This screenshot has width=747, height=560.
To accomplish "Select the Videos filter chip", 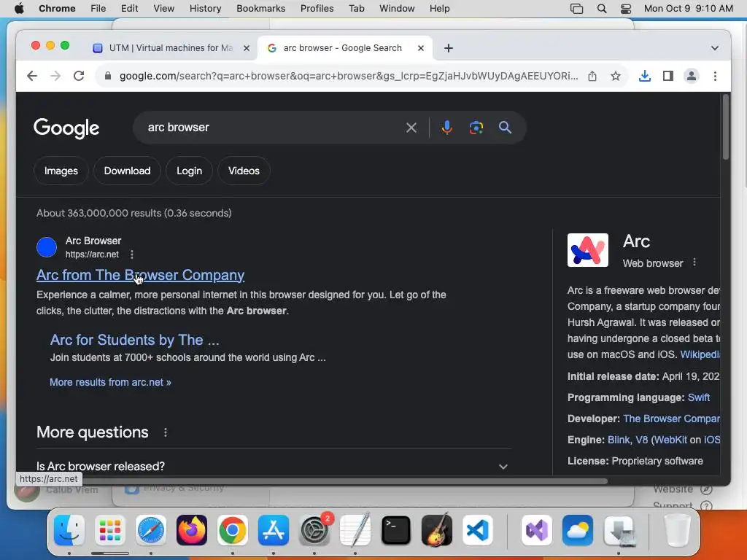I will tap(244, 171).
